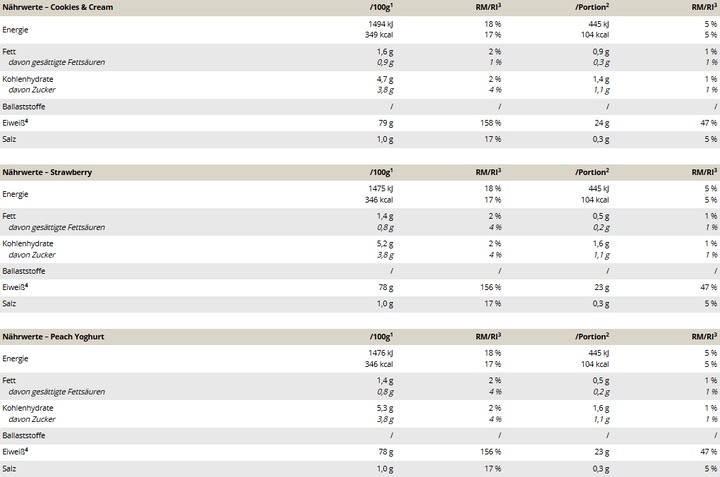Image resolution: width=720 pixels, height=477 pixels.
Task: Click the Eiweiß row label in Cookies & Cream table
Action: coord(15,123)
